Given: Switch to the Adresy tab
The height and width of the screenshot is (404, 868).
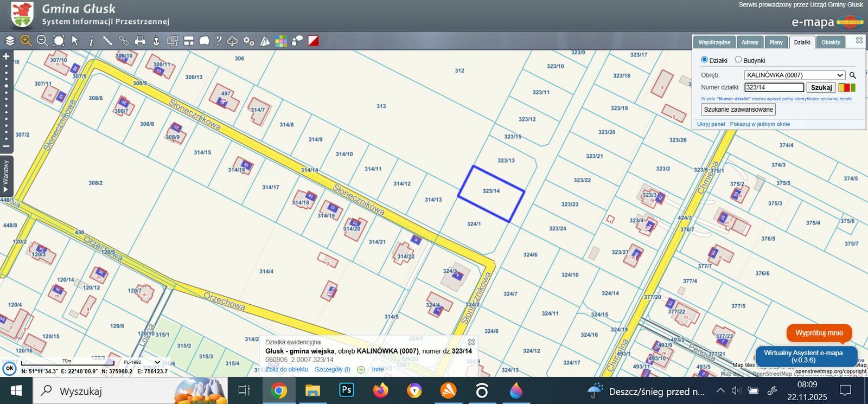Looking at the screenshot, I should [x=750, y=42].
